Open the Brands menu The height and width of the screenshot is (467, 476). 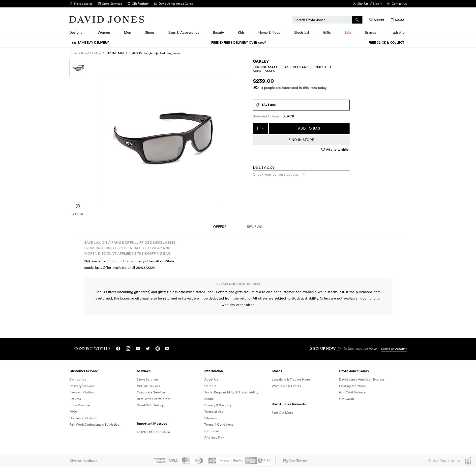370,32
